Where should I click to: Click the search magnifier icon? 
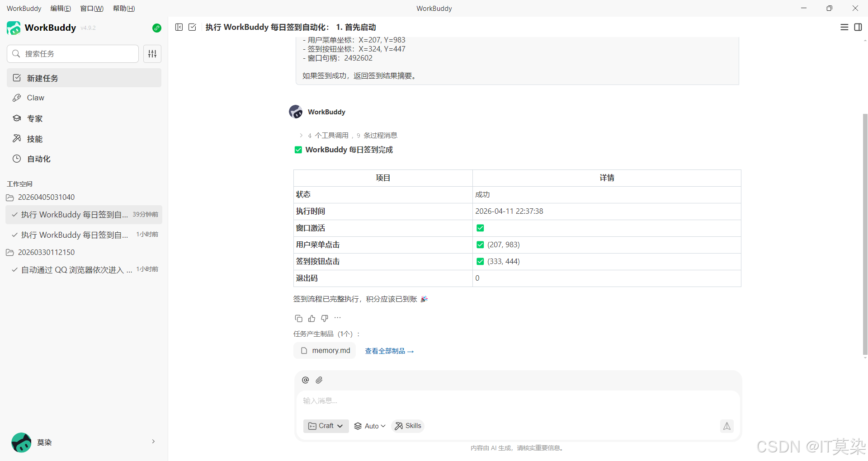tap(16, 54)
